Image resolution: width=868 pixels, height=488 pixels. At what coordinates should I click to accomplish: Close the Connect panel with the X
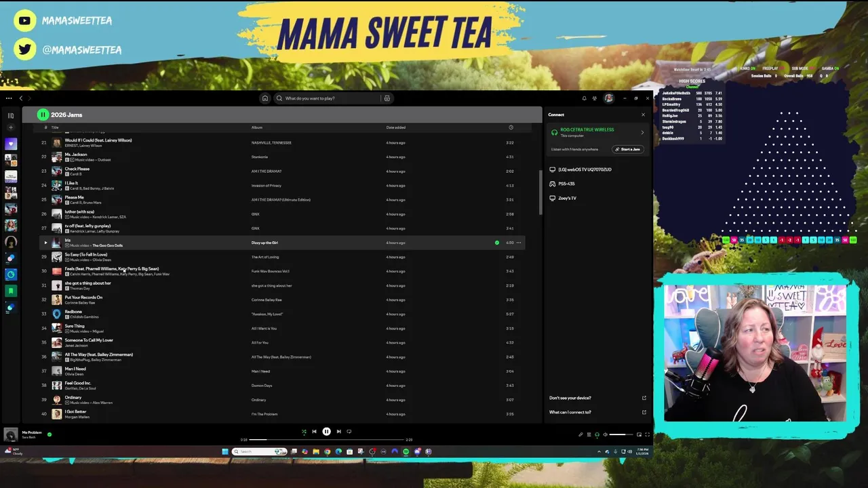point(644,115)
